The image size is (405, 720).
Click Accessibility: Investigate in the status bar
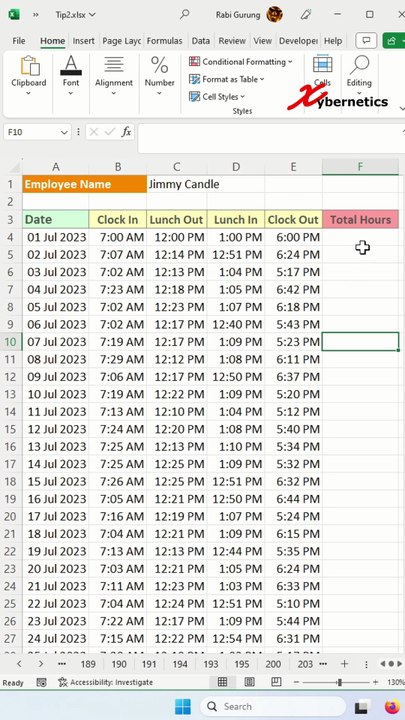coord(106,682)
